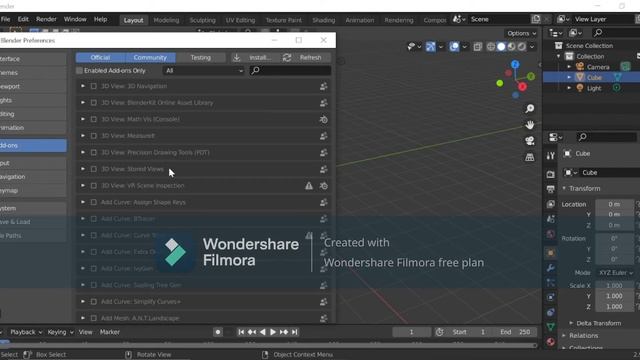The width and height of the screenshot is (640, 360).
Task: Switch to the Animation workspace tab
Action: click(x=360, y=20)
